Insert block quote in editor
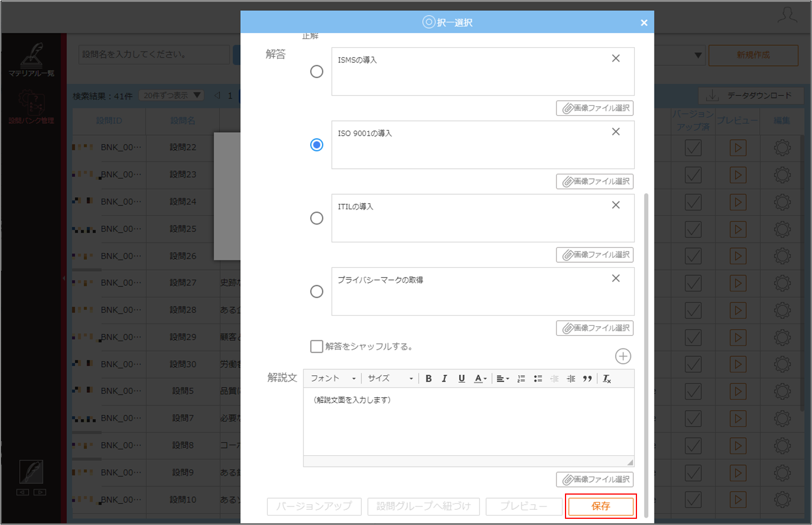 (x=587, y=379)
